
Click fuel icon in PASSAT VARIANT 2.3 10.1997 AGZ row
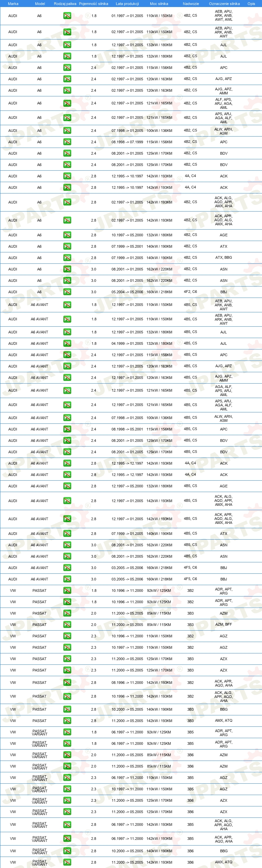coord(67,789)
